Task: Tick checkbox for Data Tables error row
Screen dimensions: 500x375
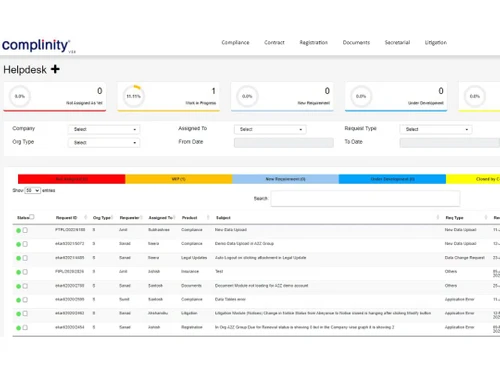Action: pos(25,300)
